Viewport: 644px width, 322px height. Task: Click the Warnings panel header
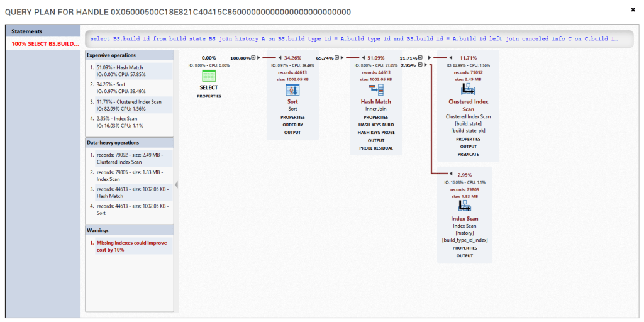click(x=130, y=230)
